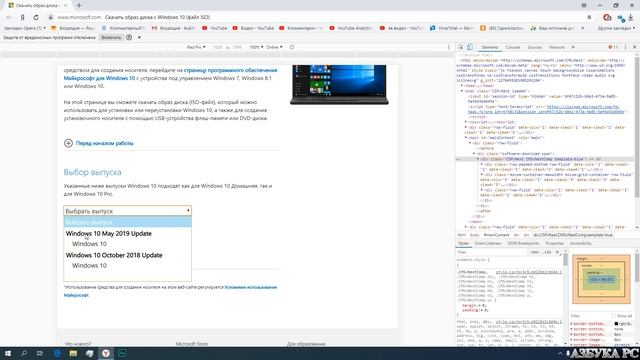640x360 pixels.
Task: Open the Accessibility tab in DevTools
Action: coord(580,243)
